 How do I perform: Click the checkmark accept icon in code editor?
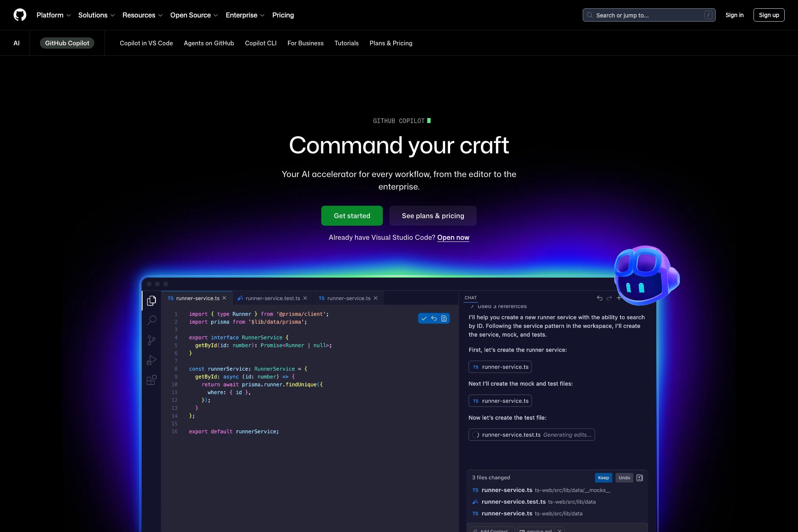424,318
